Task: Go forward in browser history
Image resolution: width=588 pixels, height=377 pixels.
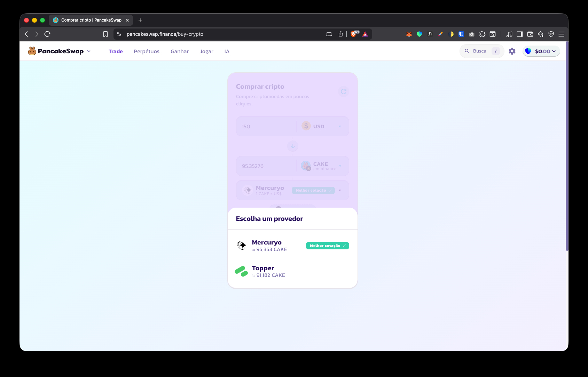Action: [37, 34]
